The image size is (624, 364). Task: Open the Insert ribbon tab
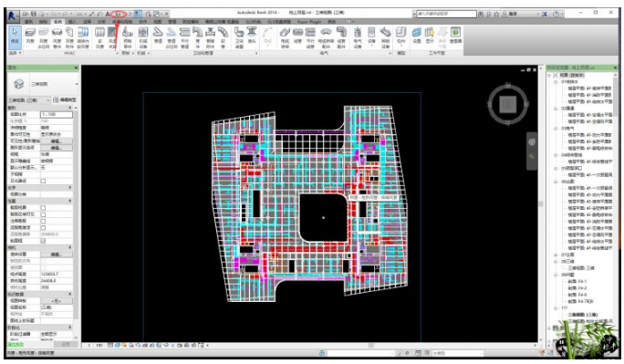tap(72, 22)
